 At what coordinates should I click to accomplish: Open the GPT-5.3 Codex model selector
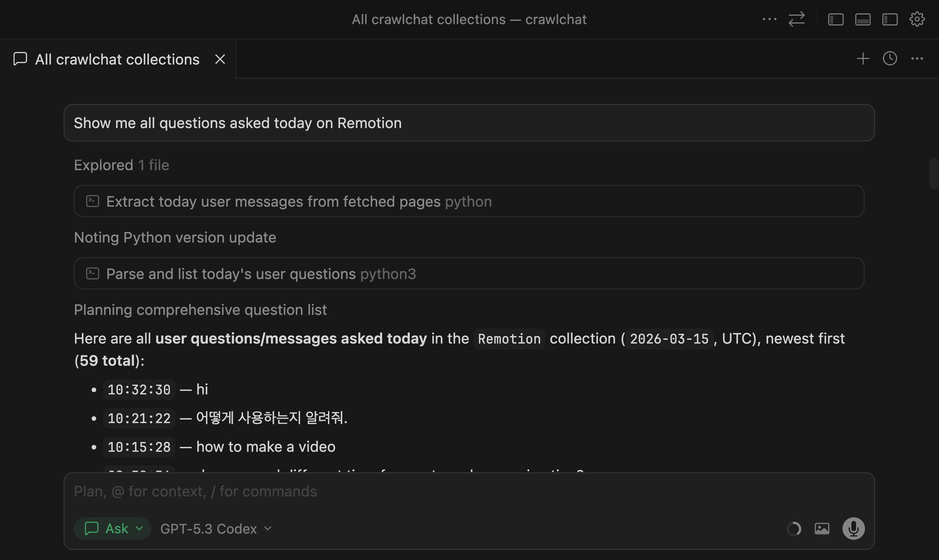(x=216, y=529)
